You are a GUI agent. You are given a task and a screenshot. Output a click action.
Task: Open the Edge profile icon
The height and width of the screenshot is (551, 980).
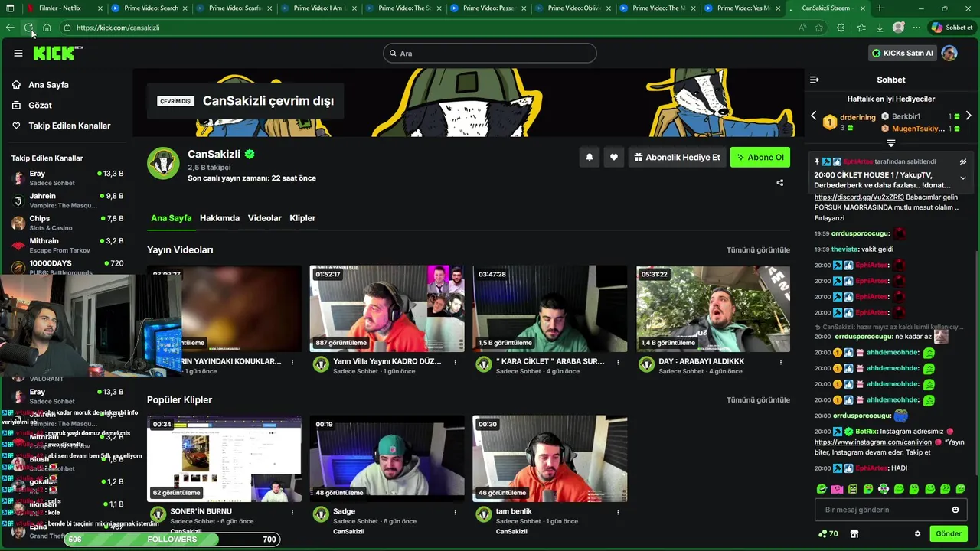click(899, 28)
